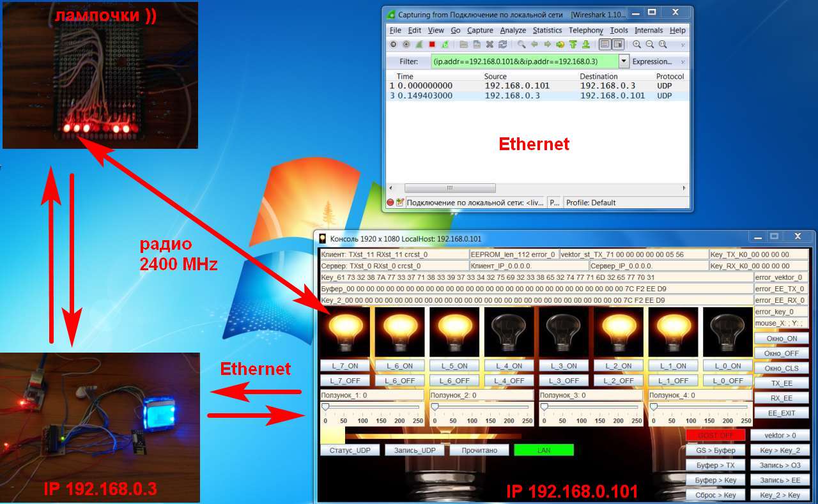The image size is (818, 504).
Task: Open the Analyze menu
Action: pos(513,30)
